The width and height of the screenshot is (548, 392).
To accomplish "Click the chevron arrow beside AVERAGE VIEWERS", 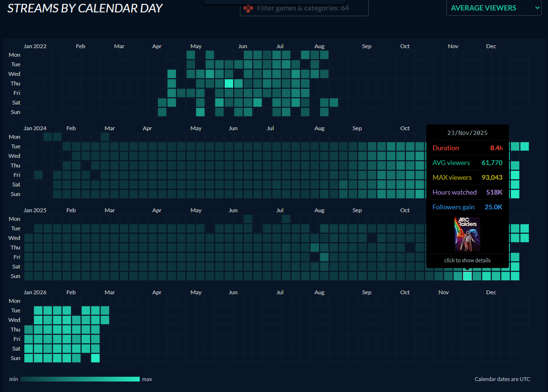I will point(537,8).
